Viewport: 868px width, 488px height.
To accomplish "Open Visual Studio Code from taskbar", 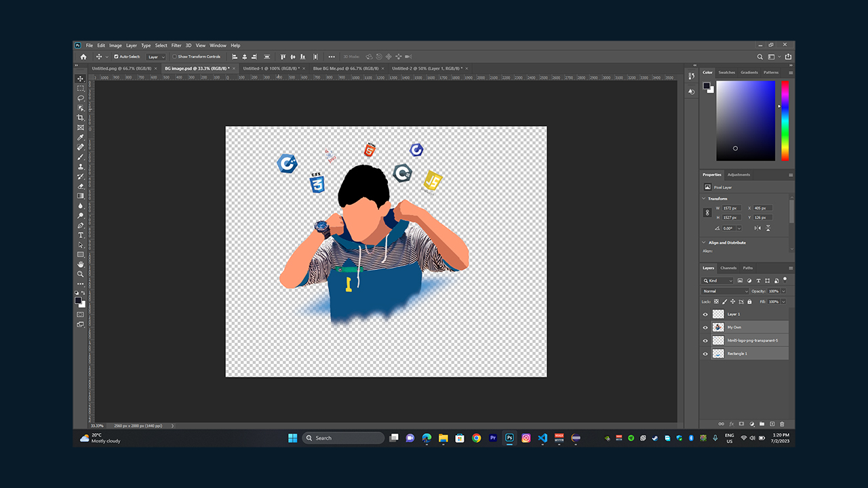I will point(542,438).
